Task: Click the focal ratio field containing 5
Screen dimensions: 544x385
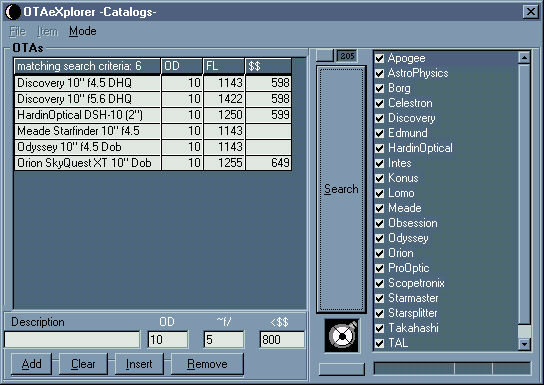Action: (224, 340)
